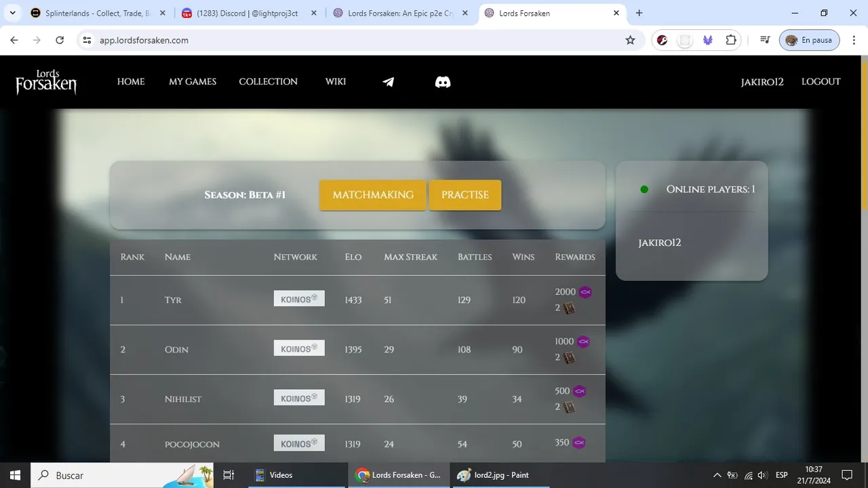Click the Koinos network badge in Tyr's row
This screenshot has width=868, height=488.
[x=299, y=299]
